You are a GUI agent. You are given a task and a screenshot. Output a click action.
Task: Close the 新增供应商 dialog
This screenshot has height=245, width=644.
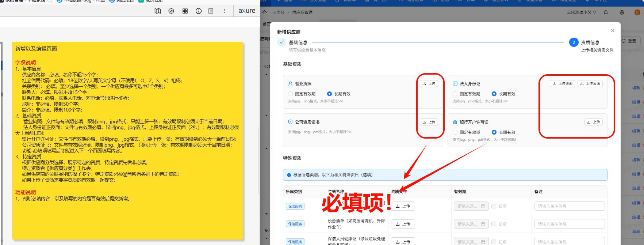click(x=612, y=31)
